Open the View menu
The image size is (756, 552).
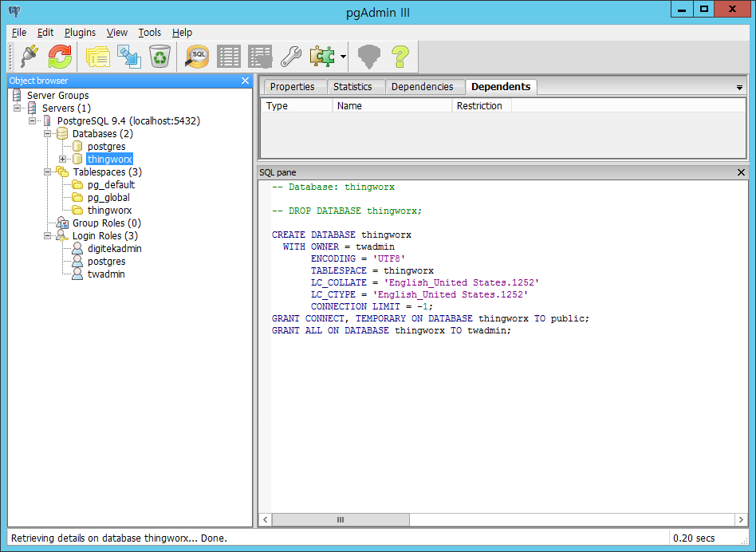coord(117,32)
